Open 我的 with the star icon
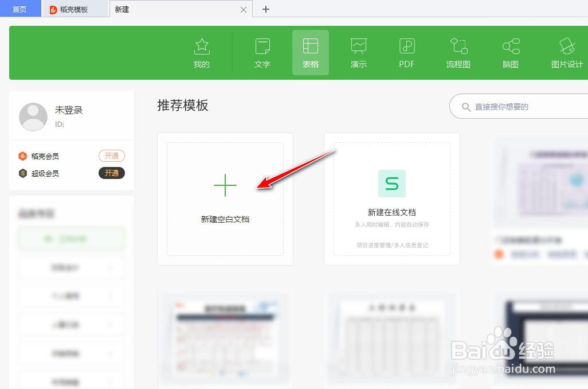Screen dimensions: 588x389 [x=201, y=52]
